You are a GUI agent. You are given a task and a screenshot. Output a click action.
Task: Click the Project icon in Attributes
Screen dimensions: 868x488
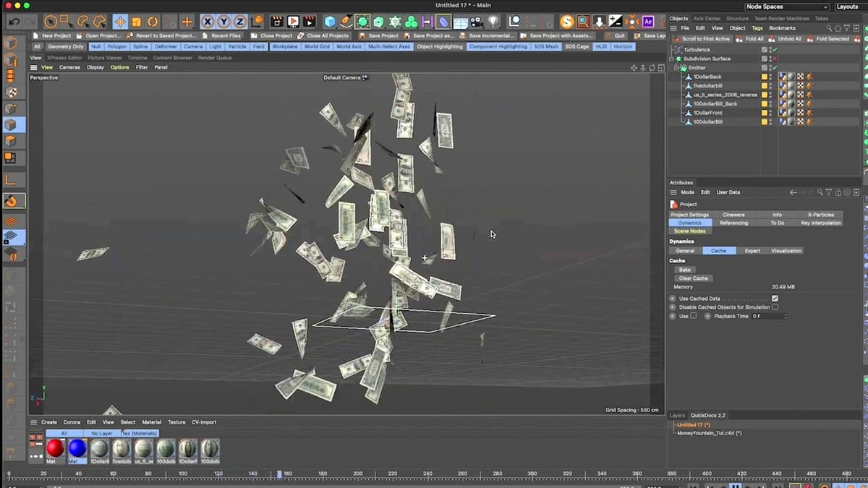click(x=674, y=205)
